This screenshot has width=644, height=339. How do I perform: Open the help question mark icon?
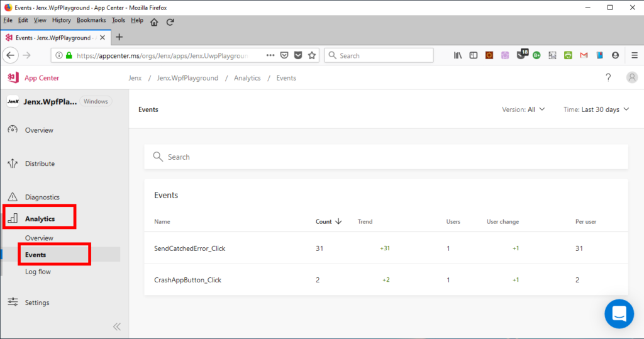click(608, 77)
